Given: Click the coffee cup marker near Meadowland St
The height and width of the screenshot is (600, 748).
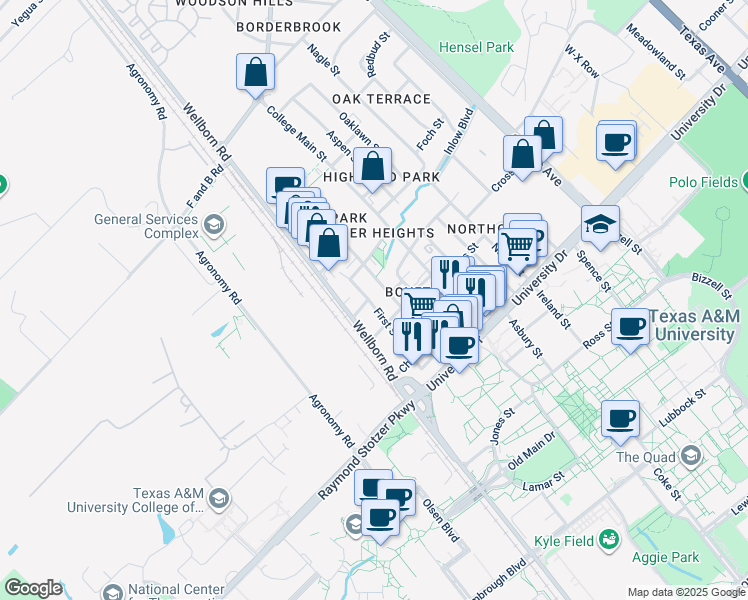Looking at the screenshot, I should [615, 145].
